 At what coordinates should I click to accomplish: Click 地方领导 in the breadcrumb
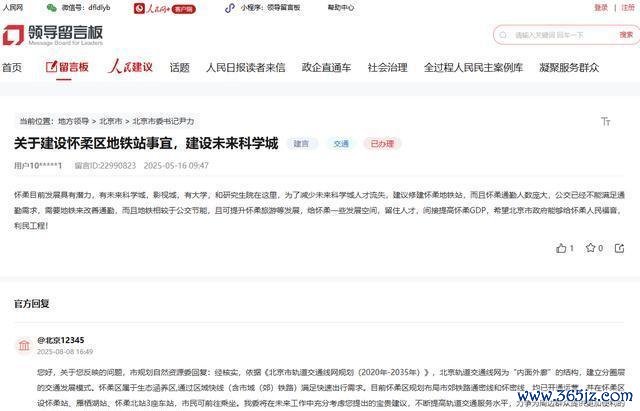(x=73, y=120)
